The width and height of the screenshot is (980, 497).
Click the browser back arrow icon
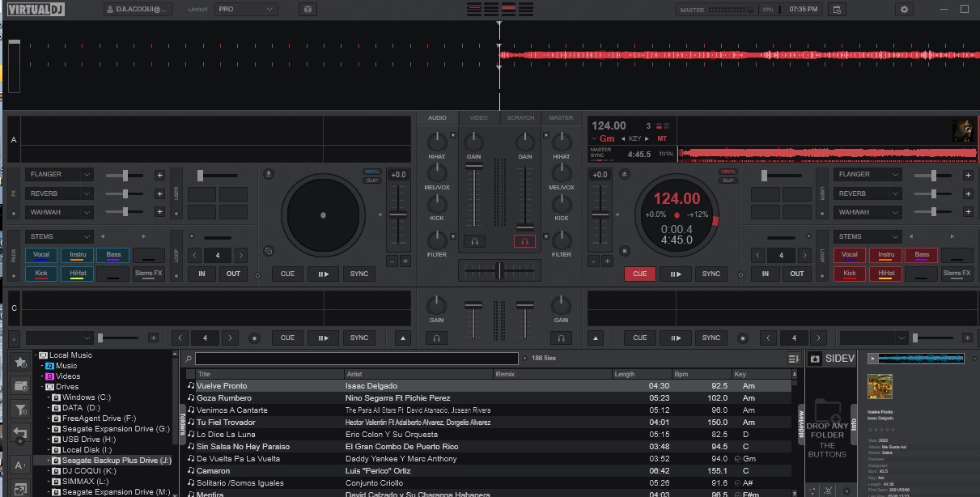tap(20, 435)
